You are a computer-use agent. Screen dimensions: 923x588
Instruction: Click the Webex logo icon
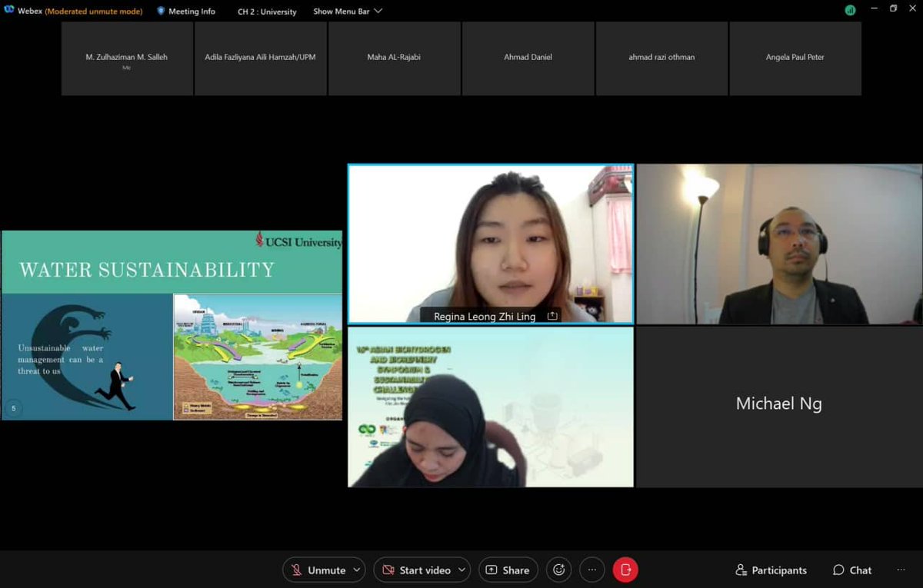pos(9,11)
